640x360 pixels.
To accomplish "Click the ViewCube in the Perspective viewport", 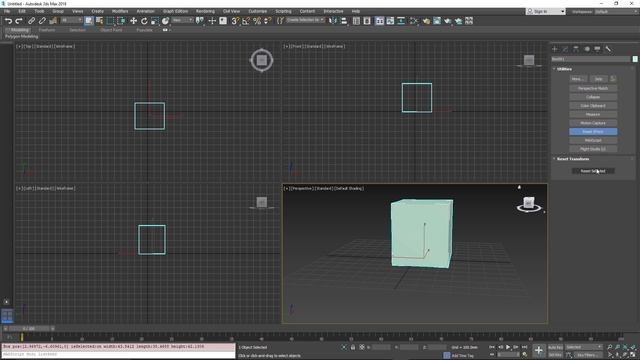I will coord(529,203).
